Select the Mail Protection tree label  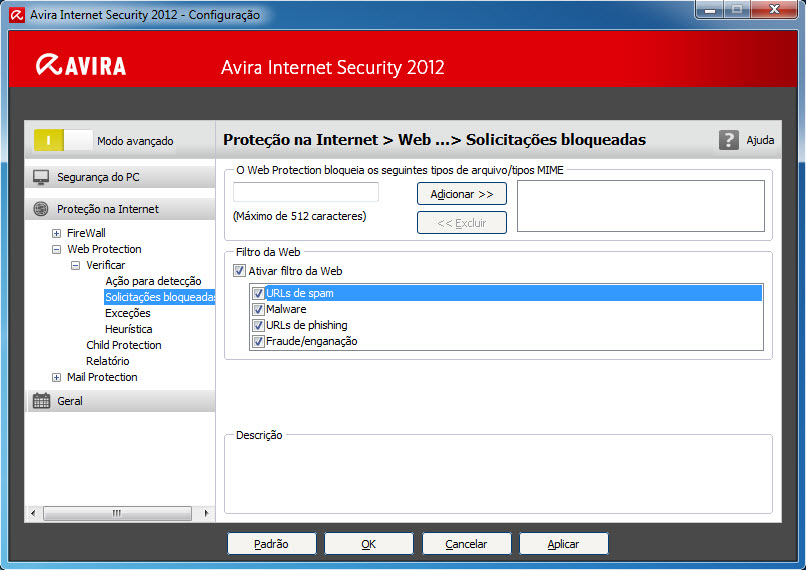coord(102,377)
